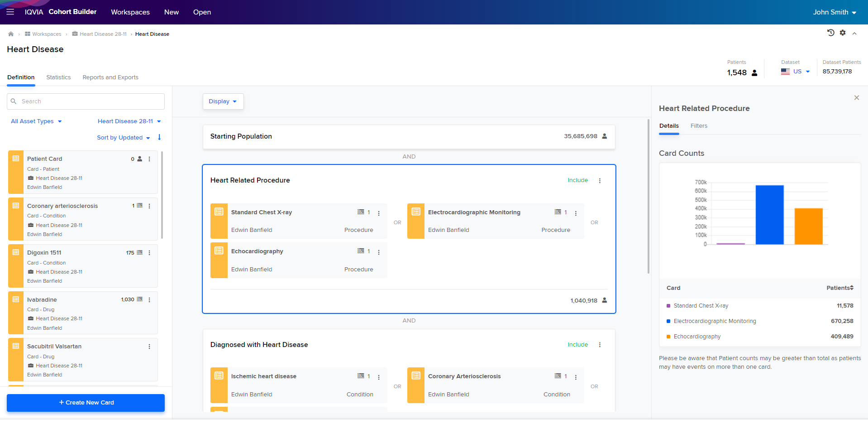Screen dimensions: 868x424
Task: Open options for Electrocardiographic Monitoring card
Action: [576, 213]
